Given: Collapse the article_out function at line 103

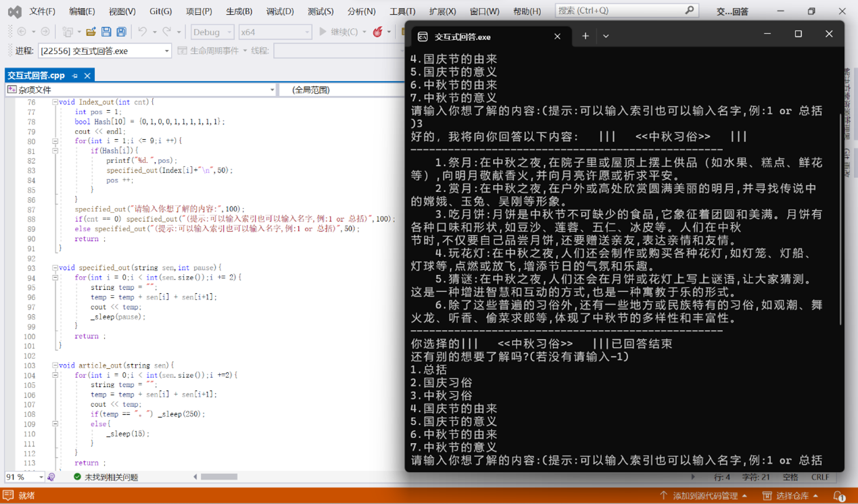Looking at the screenshot, I should point(55,366).
